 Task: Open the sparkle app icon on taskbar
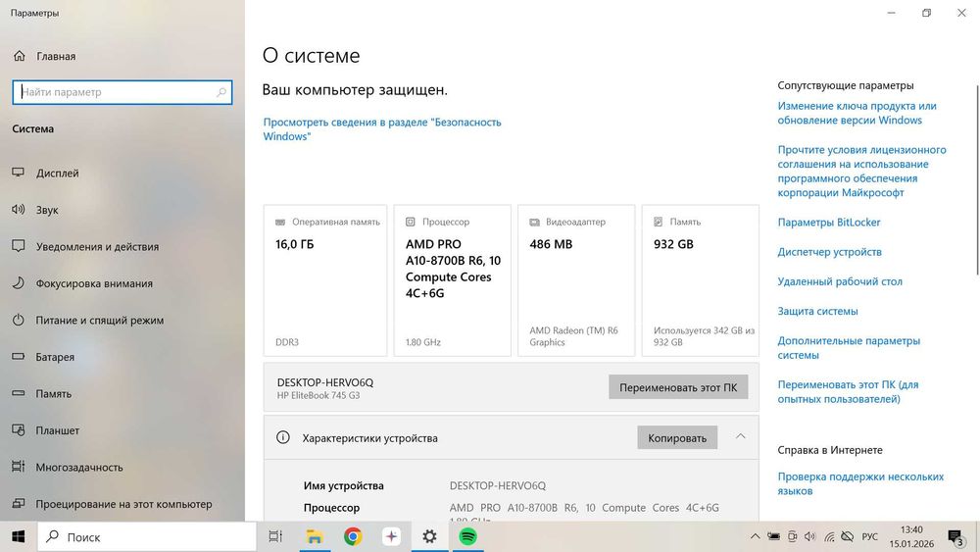pos(391,537)
